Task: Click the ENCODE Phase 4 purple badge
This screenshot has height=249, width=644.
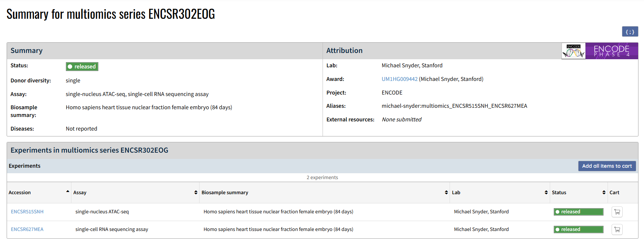Action: tap(612, 51)
